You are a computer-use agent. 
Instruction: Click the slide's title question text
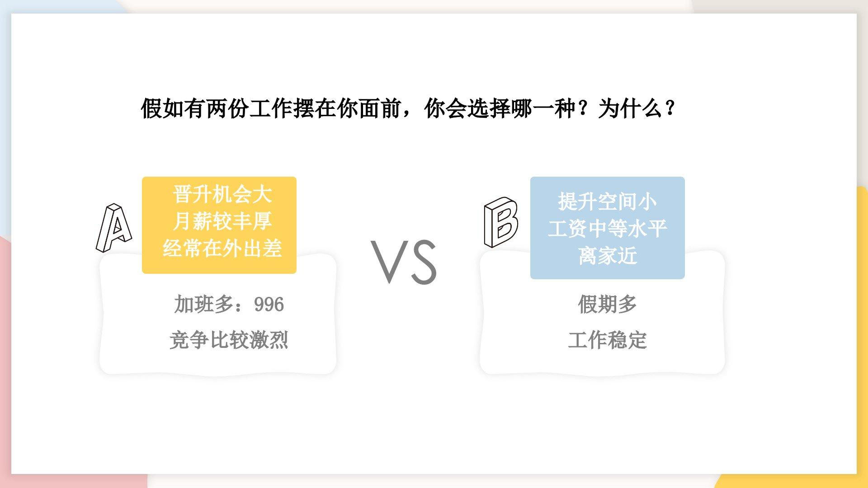point(408,108)
